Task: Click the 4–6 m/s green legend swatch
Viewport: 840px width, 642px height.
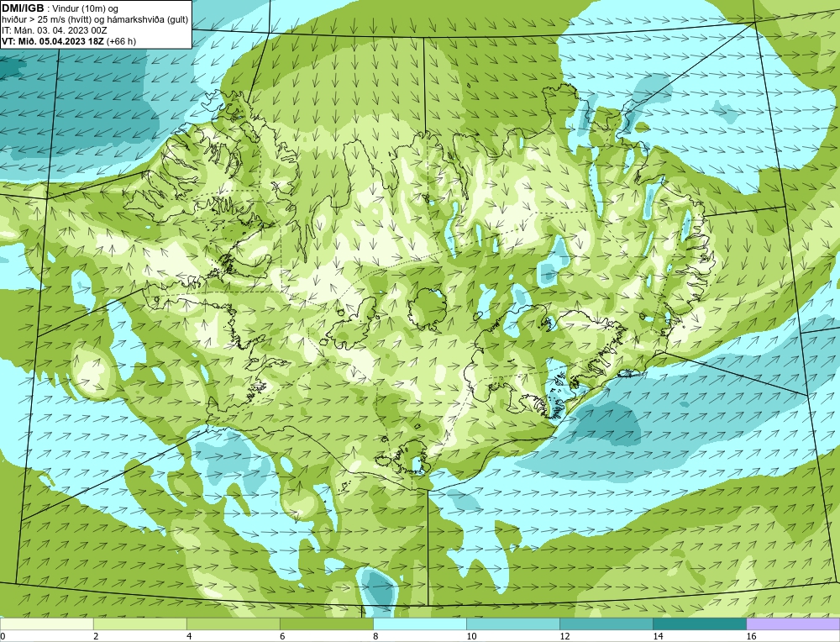Action: click(234, 624)
